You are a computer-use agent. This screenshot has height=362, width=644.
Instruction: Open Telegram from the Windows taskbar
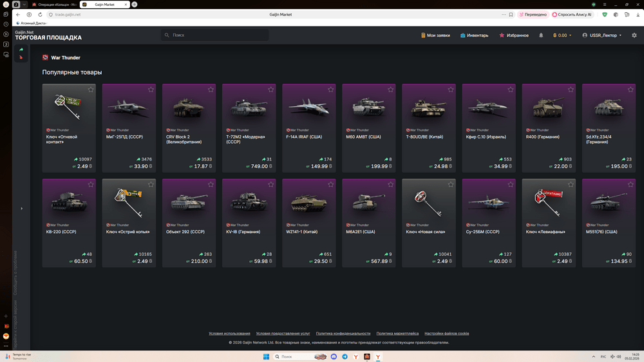[345, 357]
